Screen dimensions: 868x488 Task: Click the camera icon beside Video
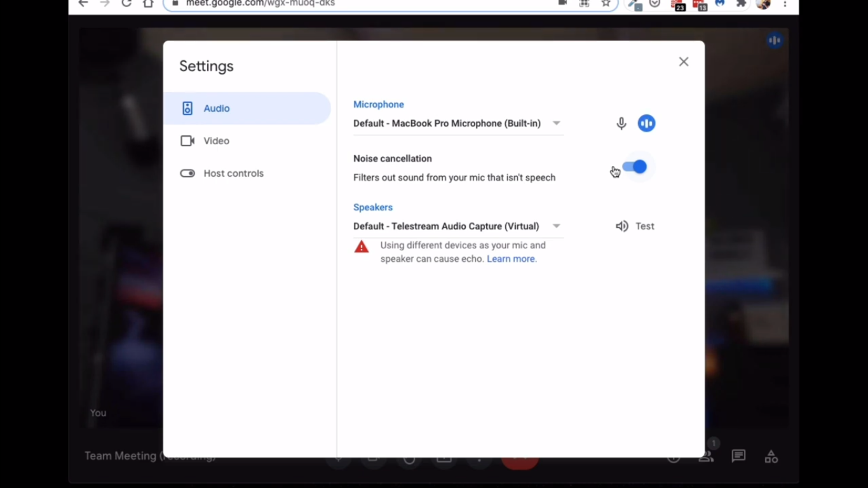coord(187,141)
